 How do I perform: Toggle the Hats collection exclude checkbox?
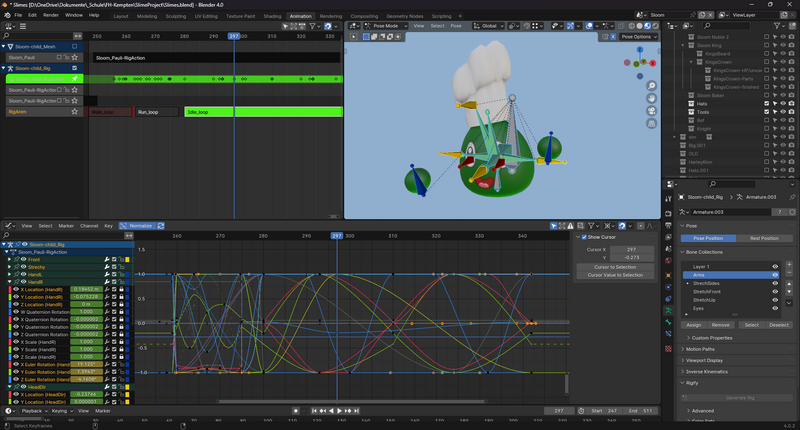click(x=767, y=103)
